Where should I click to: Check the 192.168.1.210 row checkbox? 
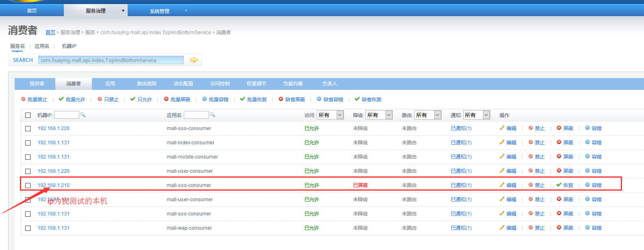point(28,185)
